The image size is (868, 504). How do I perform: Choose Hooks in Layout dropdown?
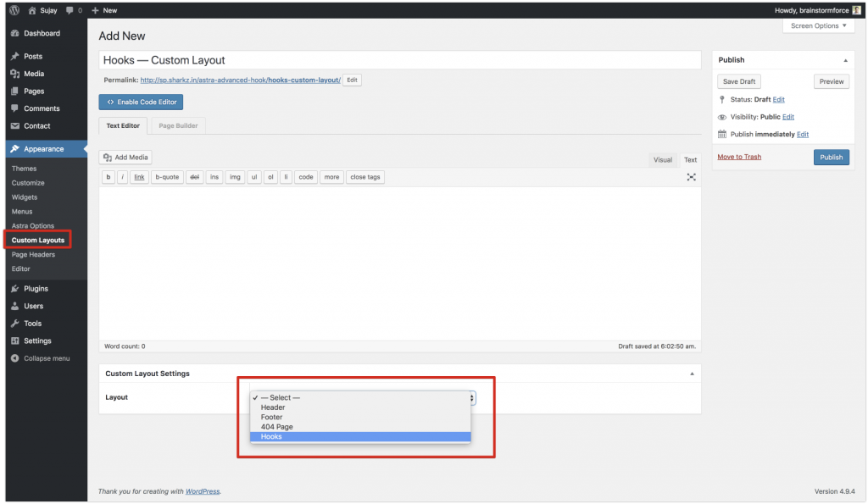(360, 437)
